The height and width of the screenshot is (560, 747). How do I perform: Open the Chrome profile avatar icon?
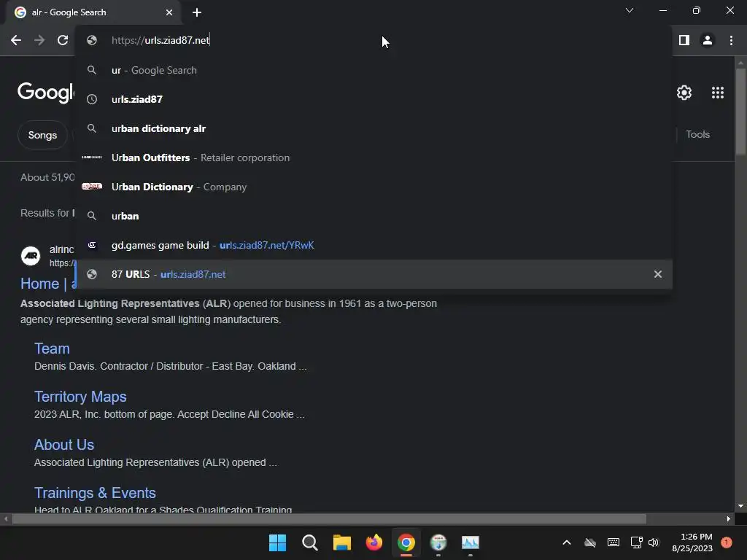[708, 40]
